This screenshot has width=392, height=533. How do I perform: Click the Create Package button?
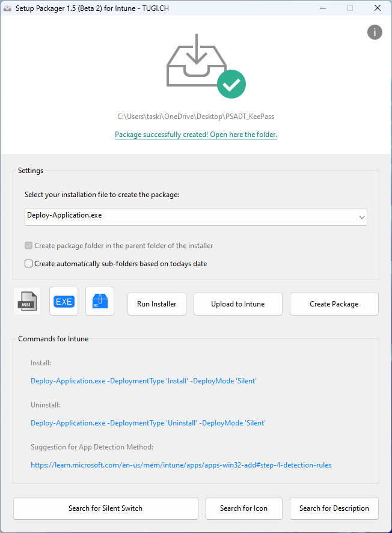click(x=334, y=304)
